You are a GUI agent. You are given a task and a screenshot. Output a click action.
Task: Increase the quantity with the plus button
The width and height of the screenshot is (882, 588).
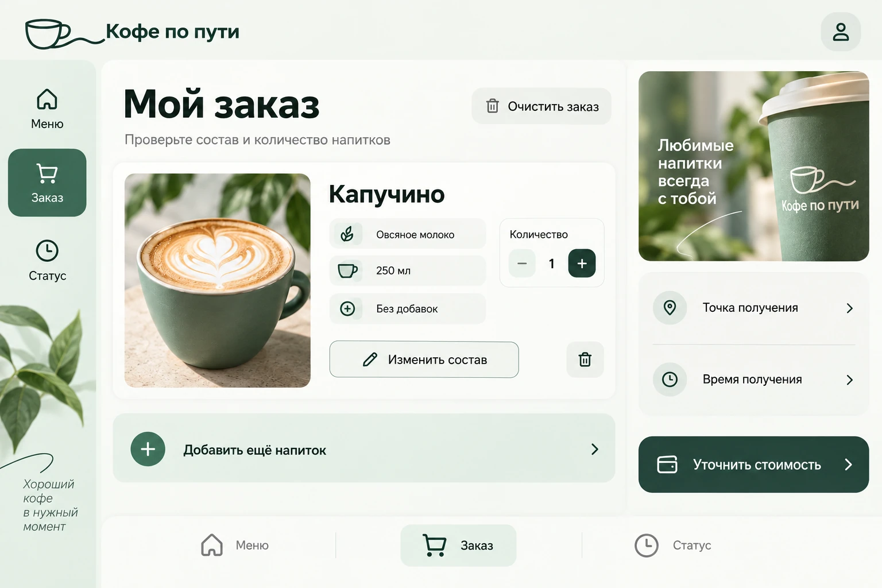[582, 264]
